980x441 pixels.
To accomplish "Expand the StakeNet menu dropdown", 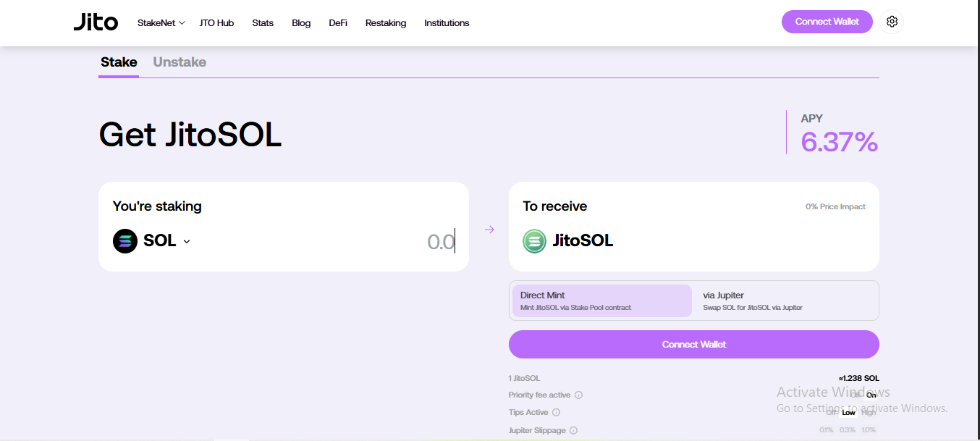I will pos(161,23).
